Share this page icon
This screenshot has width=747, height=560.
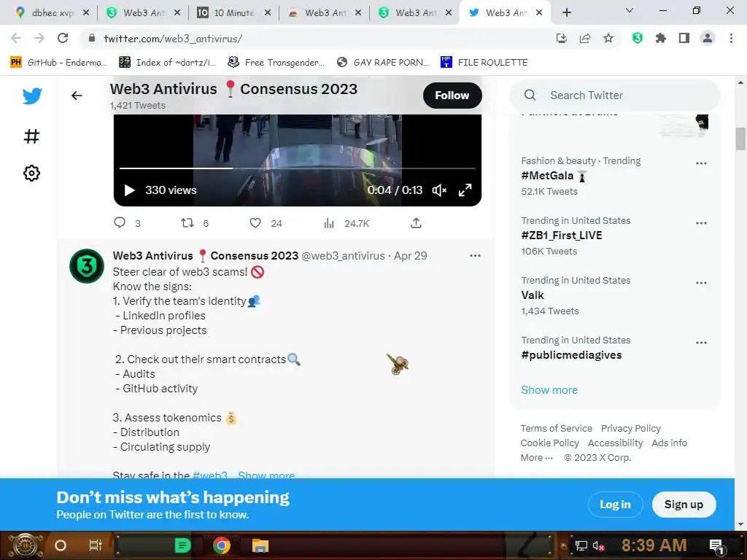(x=585, y=38)
